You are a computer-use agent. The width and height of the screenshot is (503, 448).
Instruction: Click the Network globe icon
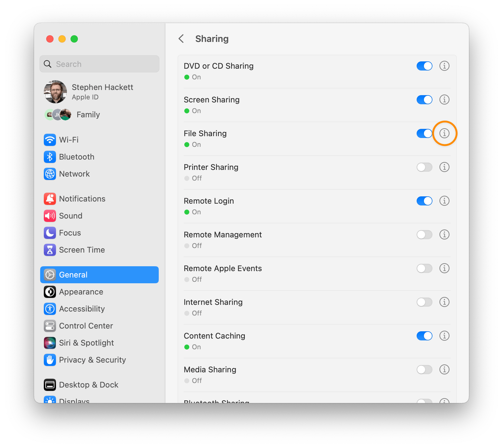coord(50,174)
